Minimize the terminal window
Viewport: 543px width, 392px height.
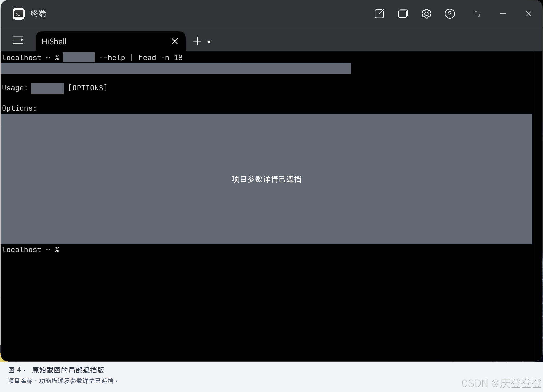503,14
